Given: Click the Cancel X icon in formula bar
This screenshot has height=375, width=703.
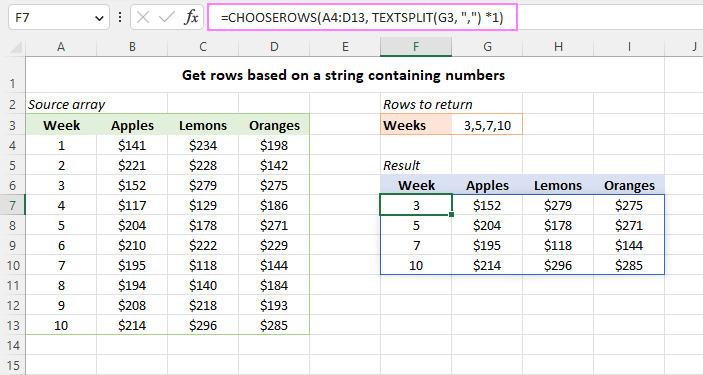Looking at the screenshot, I should [143, 17].
